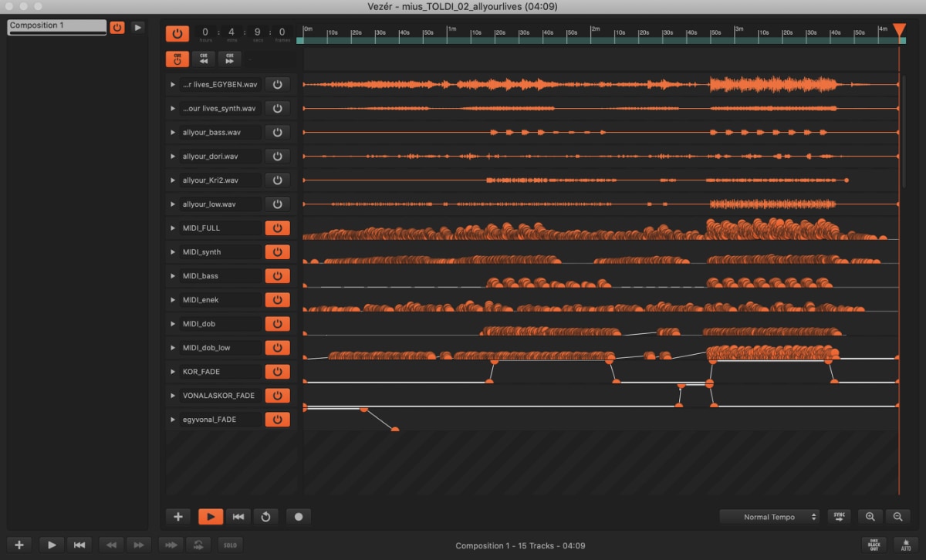Toggle the timeline loop button

265,517
